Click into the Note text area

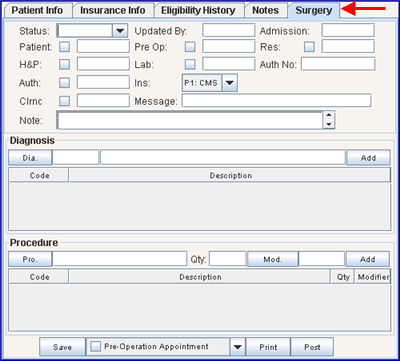(190, 120)
